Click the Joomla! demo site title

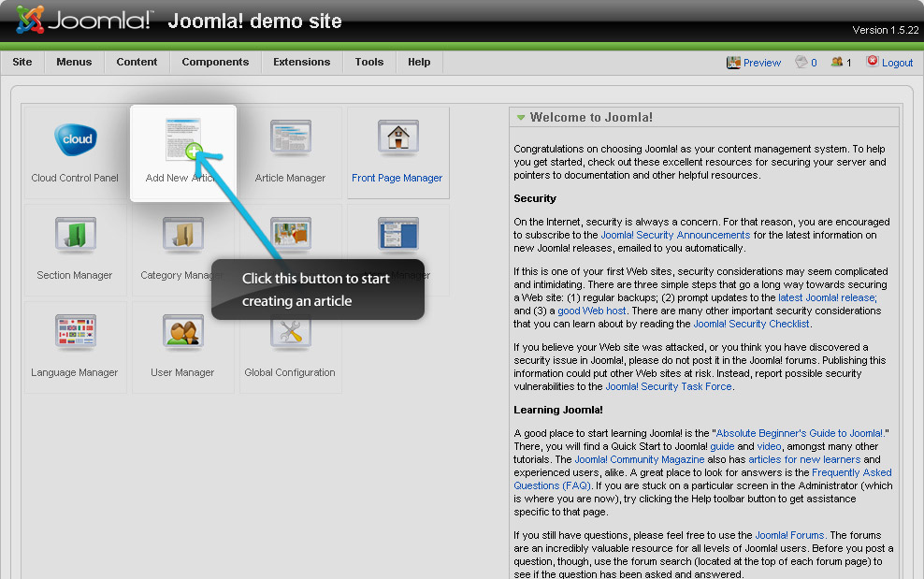(254, 22)
